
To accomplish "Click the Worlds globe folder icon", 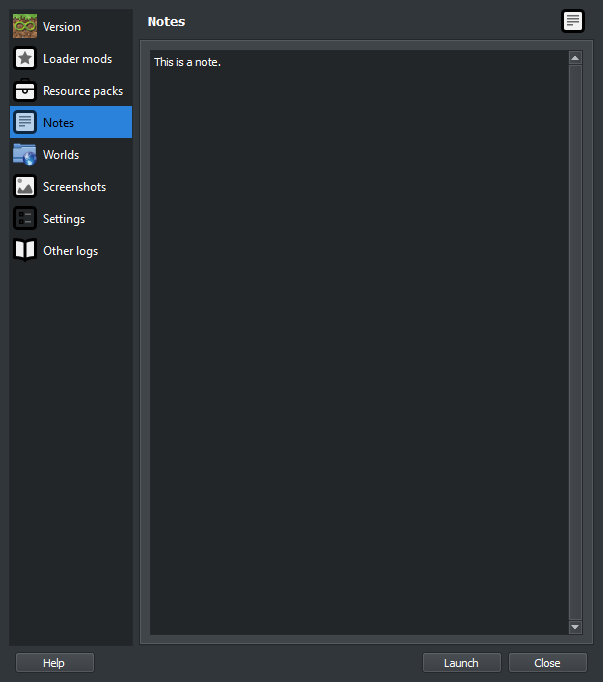I will (25, 154).
